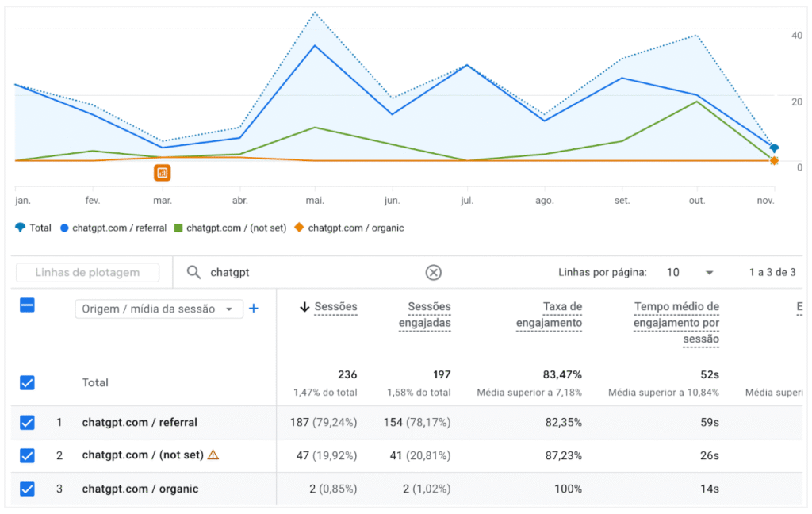Sort by Taxa de engajamento column header
Image resolution: width=812 pixels, height=514 pixels.
click(x=550, y=315)
